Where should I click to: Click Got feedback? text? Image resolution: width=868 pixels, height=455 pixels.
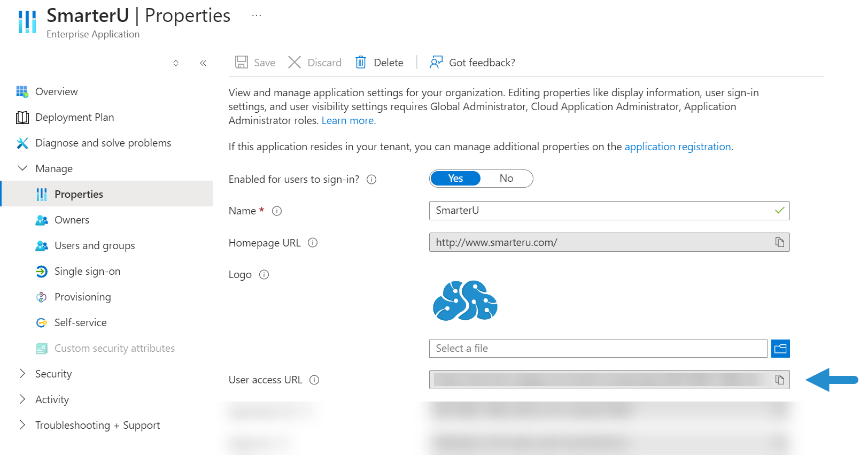click(482, 63)
